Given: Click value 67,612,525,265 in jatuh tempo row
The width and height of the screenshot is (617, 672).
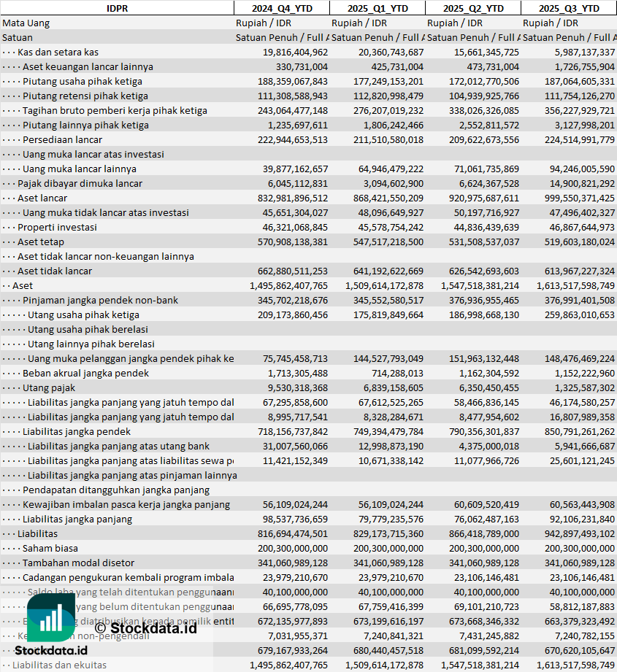Looking at the screenshot, I should pos(391,401).
